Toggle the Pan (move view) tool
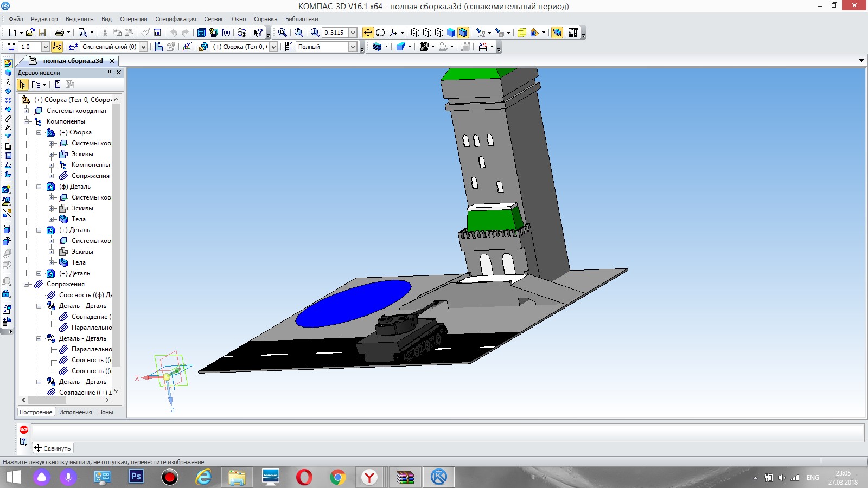868x488 pixels. (x=368, y=33)
